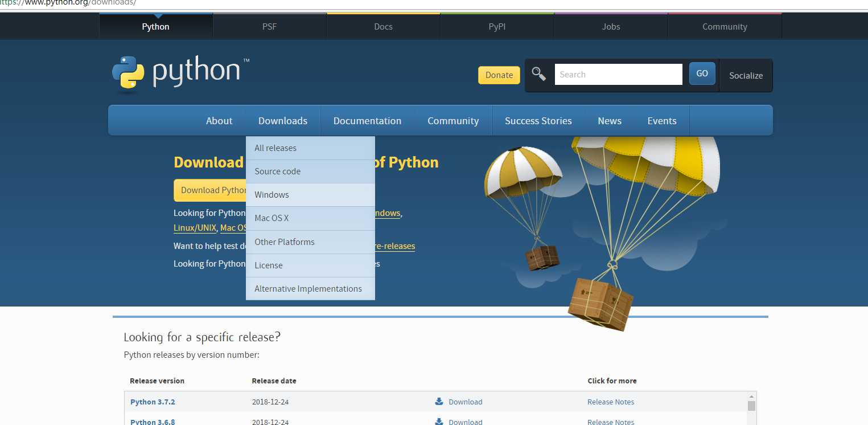Viewport: 868px width, 425px height.
Task: Click the GO search button
Action: (x=702, y=73)
